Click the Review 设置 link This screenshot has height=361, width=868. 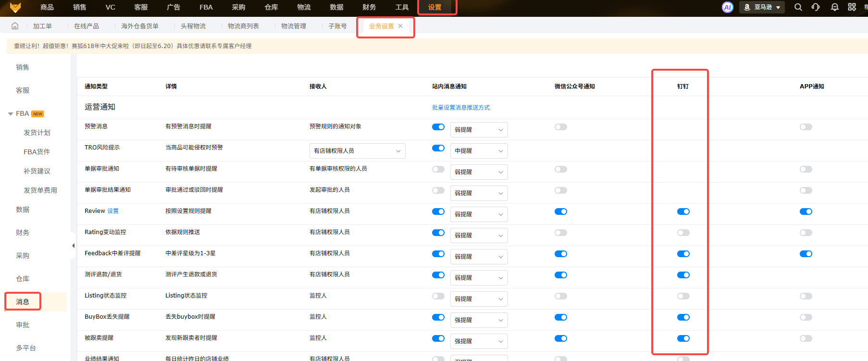pyautogui.click(x=113, y=211)
